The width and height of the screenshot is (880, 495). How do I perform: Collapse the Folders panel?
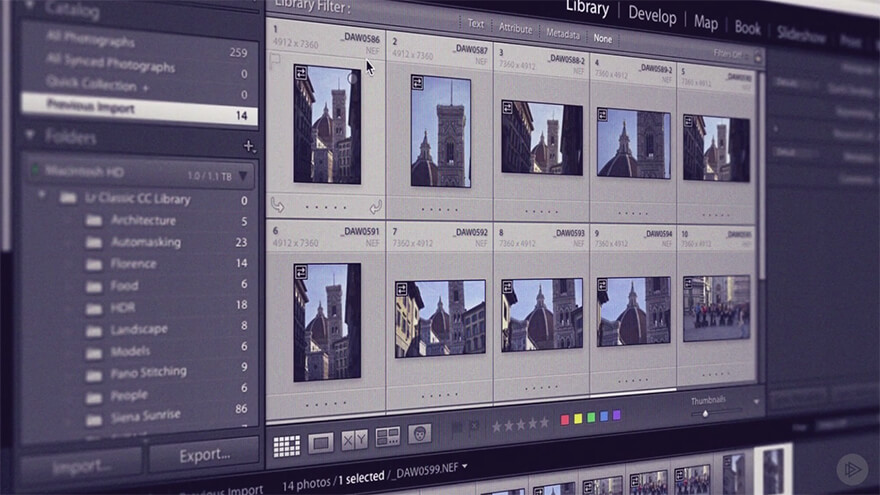tap(30, 135)
